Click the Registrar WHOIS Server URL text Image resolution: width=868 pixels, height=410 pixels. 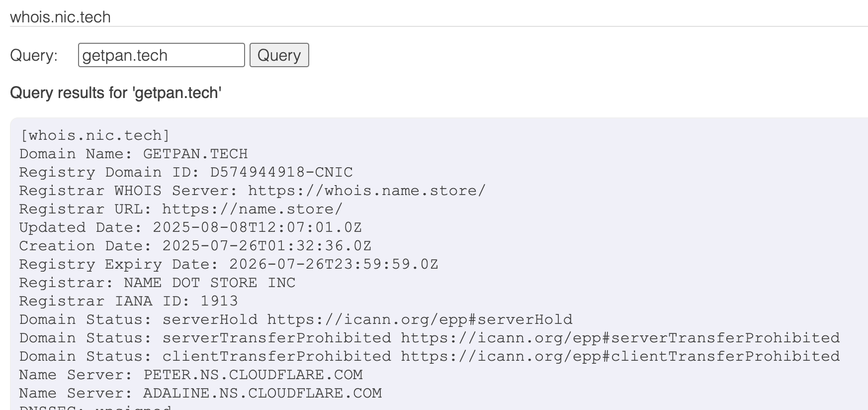pos(367,191)
